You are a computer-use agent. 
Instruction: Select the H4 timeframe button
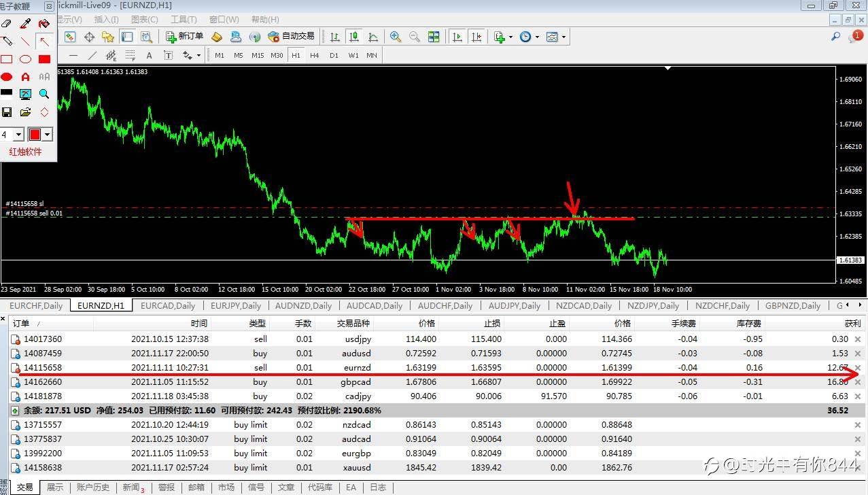click(315, 55)
